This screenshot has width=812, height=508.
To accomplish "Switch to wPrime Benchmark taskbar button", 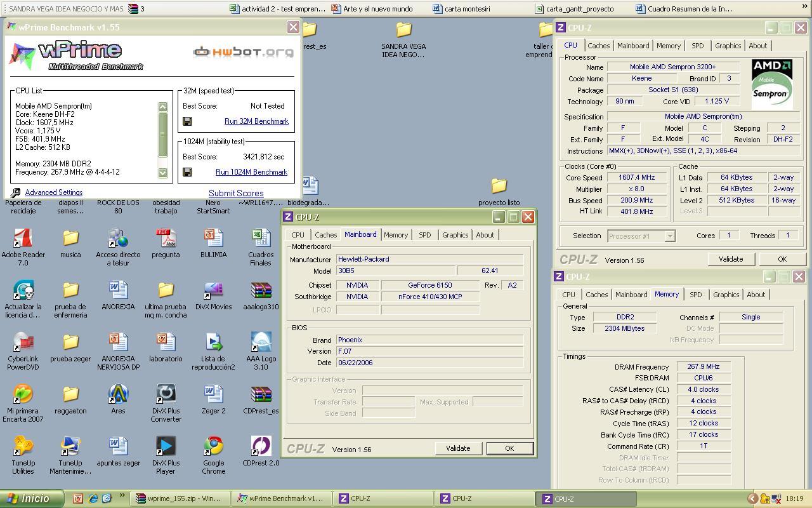I will pyautogui.click(x=280, y=498).
